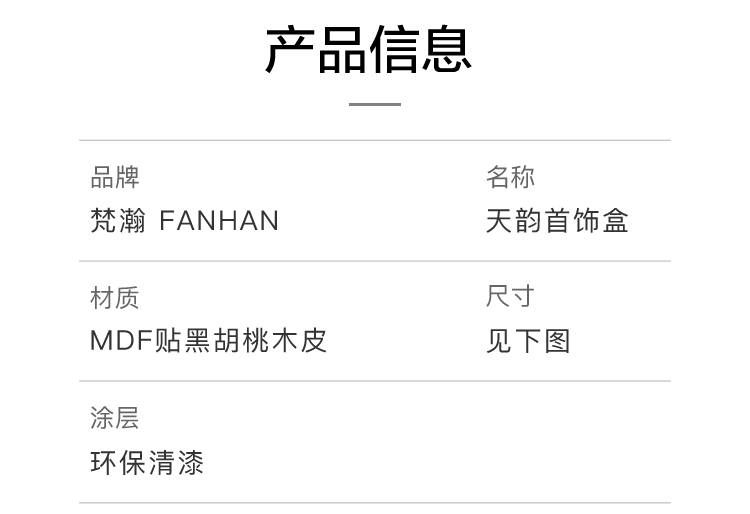Screen dimensions: 750x514
Task: Click the short gray line under the title
Action: click(x=374, y=104)
